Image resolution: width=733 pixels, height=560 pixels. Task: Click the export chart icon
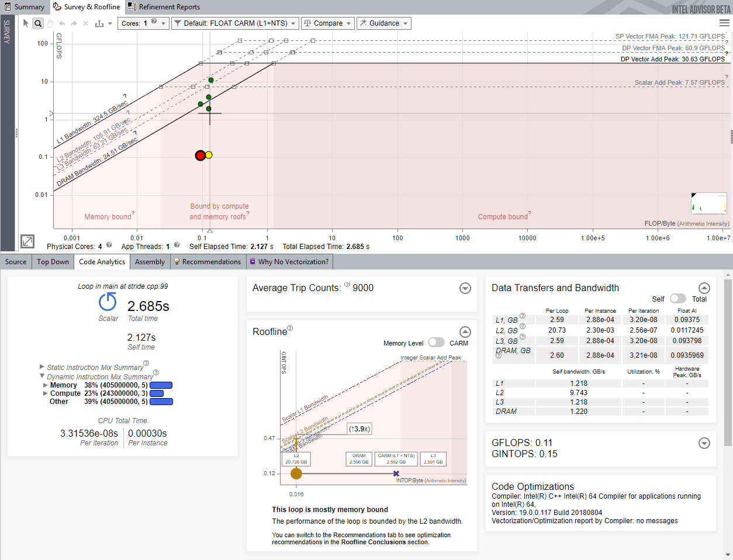click(x=99, y=23)
